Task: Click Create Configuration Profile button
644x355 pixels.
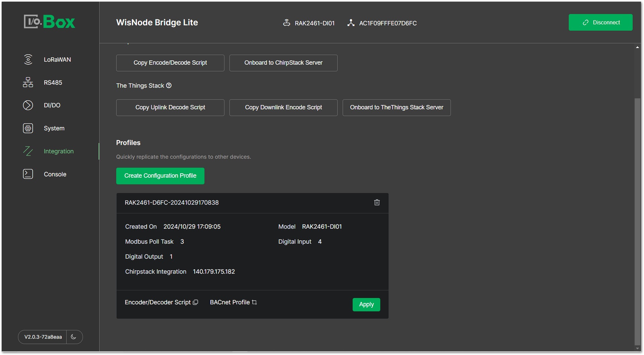Action: pos(160,176)
